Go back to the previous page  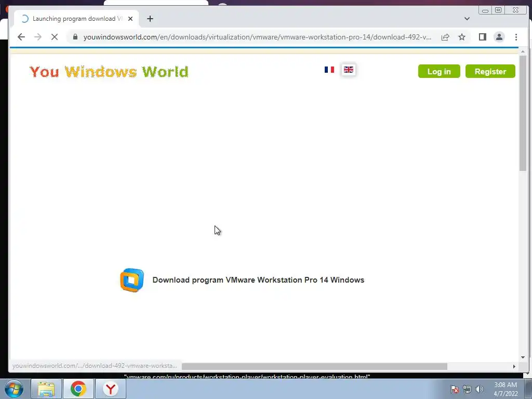(21, 37)
